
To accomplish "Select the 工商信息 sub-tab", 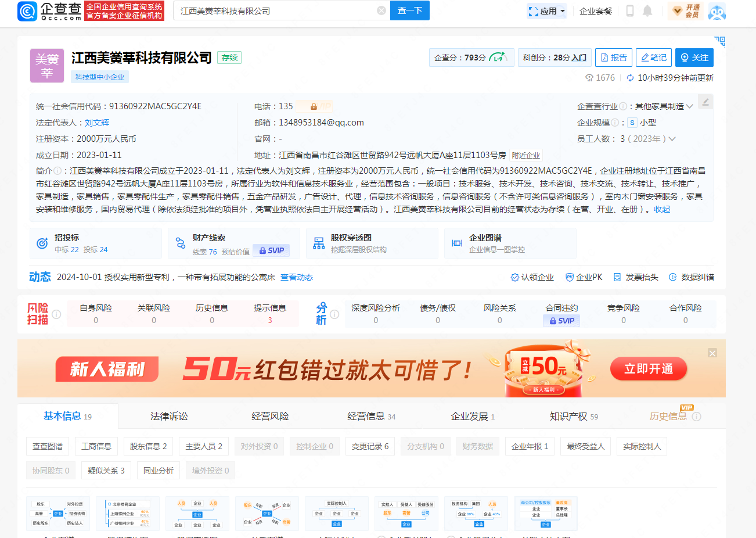I will pos(96,446).
